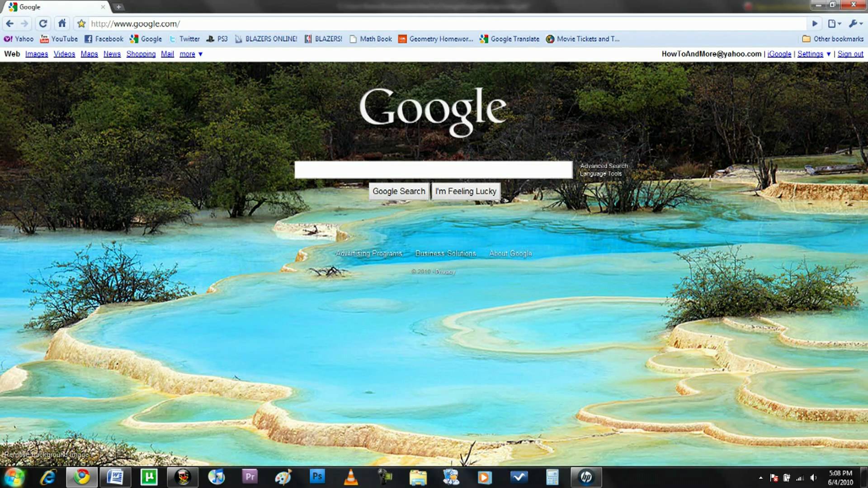Click the Google Search button

pos(400,191)
